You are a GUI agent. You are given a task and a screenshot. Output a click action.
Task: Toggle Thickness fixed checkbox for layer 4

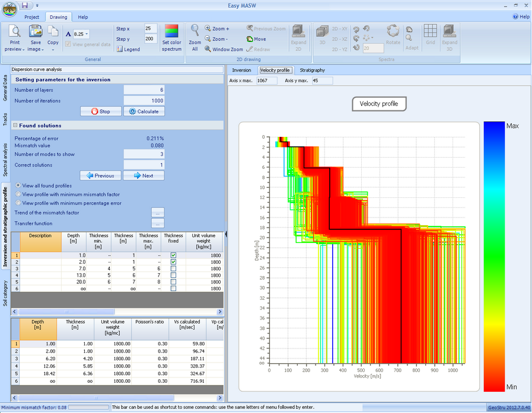click(173, 275)
